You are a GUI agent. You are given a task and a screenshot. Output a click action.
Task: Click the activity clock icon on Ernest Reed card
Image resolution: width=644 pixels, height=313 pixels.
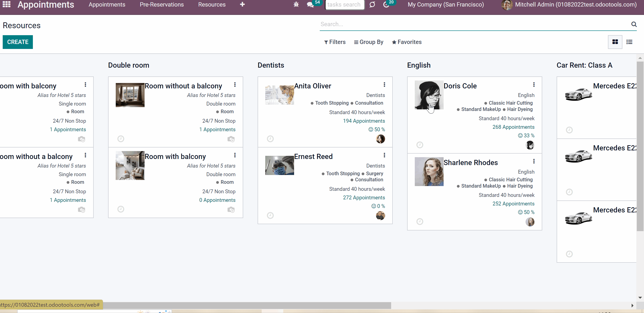point(270,215)
